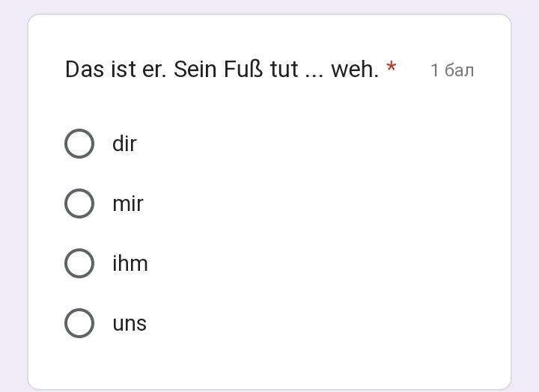Click the word "ist" in the question

pos(123,70)
